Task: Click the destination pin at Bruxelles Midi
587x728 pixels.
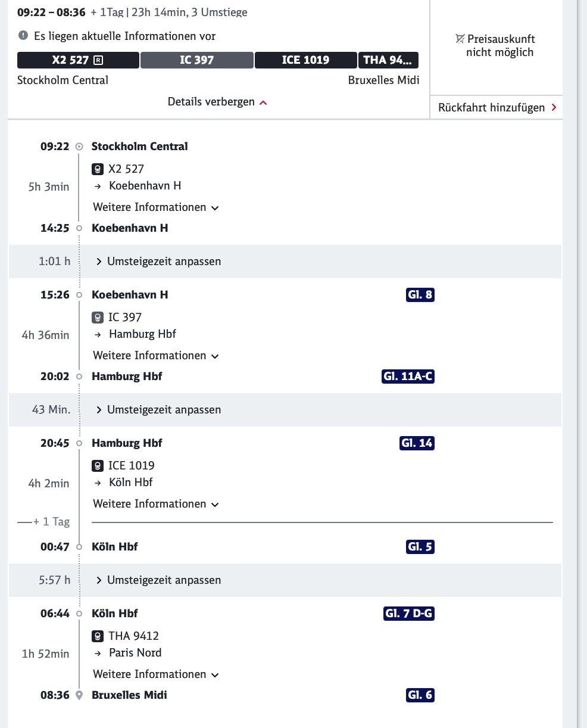Action: point(79,695)
